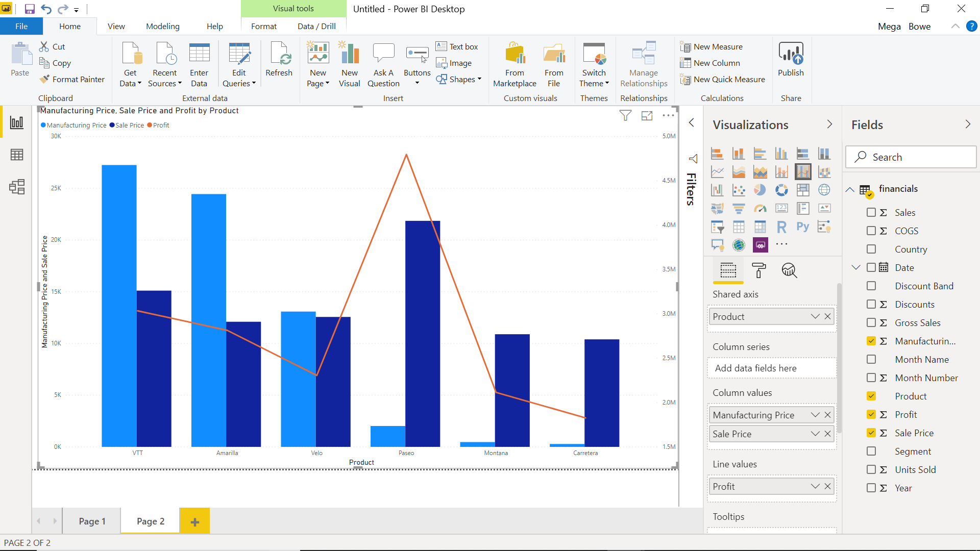980x551 pixels.
Task: Choose the treemap visualization
Action: [x=803, y=190]
